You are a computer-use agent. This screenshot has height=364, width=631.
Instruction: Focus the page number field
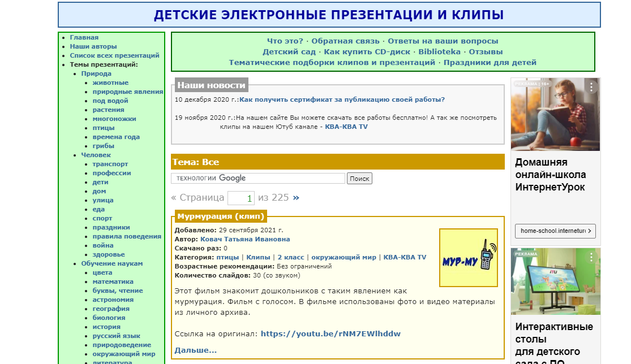pos(241,198)
